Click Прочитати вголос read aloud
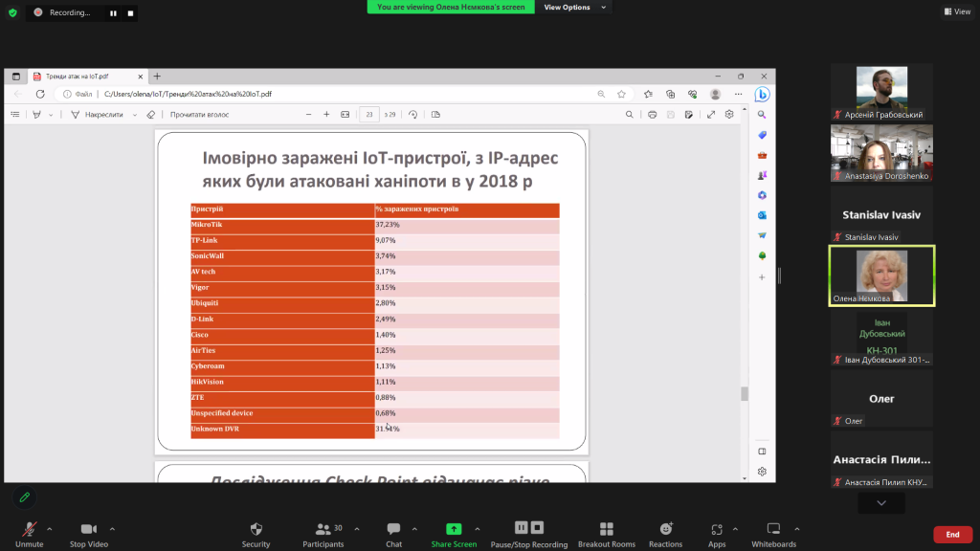Viewport: 980px width, 551px height. pyautogui.click(x=199, y=115)
